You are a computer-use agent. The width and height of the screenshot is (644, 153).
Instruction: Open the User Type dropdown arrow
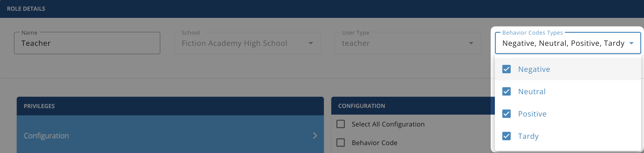point(471,43)
